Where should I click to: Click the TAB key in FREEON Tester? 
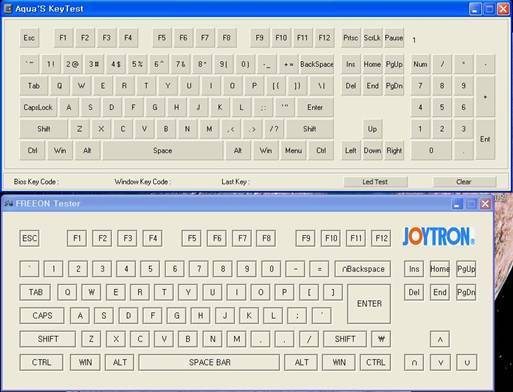(x=35, y=292)
